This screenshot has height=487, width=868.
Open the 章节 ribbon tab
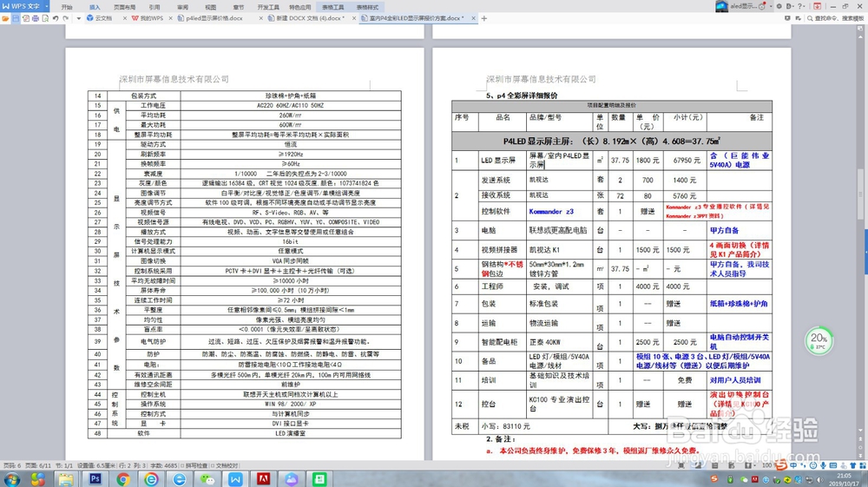point(239,7)
